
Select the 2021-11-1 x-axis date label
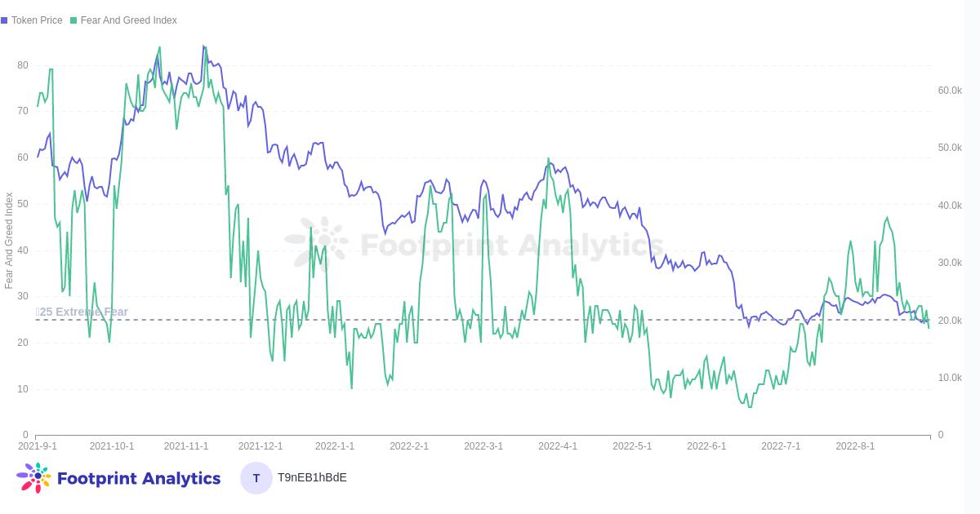point(186,446)
